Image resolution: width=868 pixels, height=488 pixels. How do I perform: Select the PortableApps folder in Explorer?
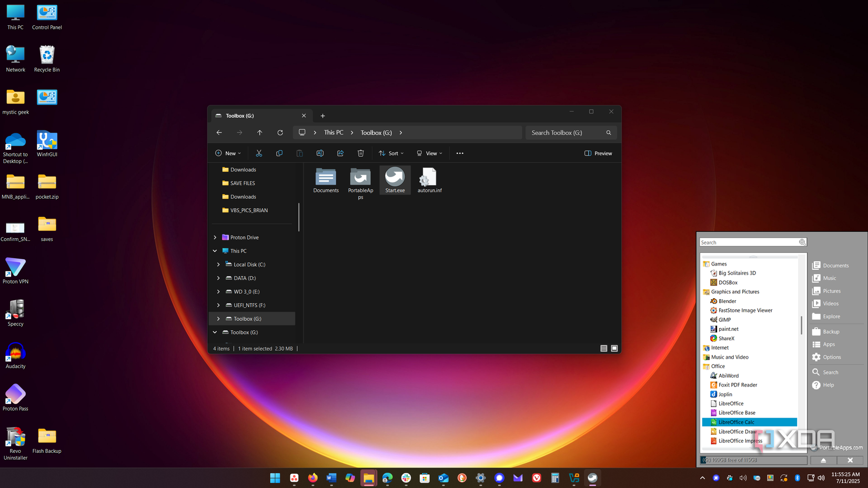coord(360,184)
